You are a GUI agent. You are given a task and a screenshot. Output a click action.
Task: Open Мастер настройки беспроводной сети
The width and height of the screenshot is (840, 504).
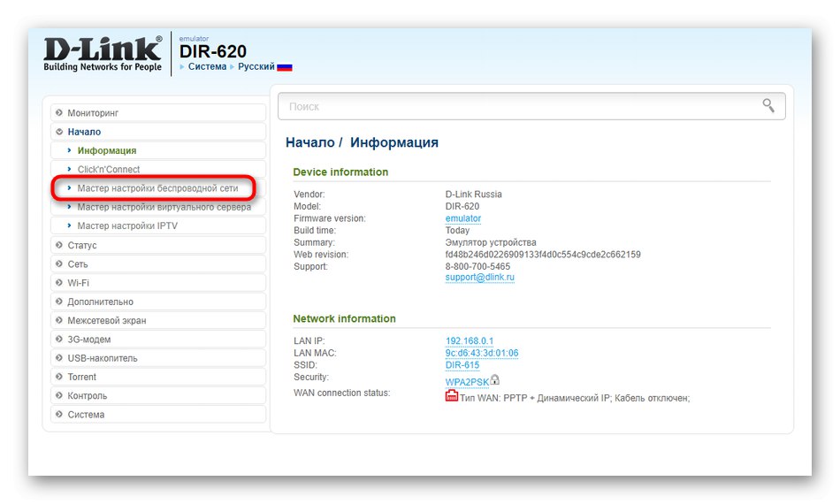tap(157, 188)
